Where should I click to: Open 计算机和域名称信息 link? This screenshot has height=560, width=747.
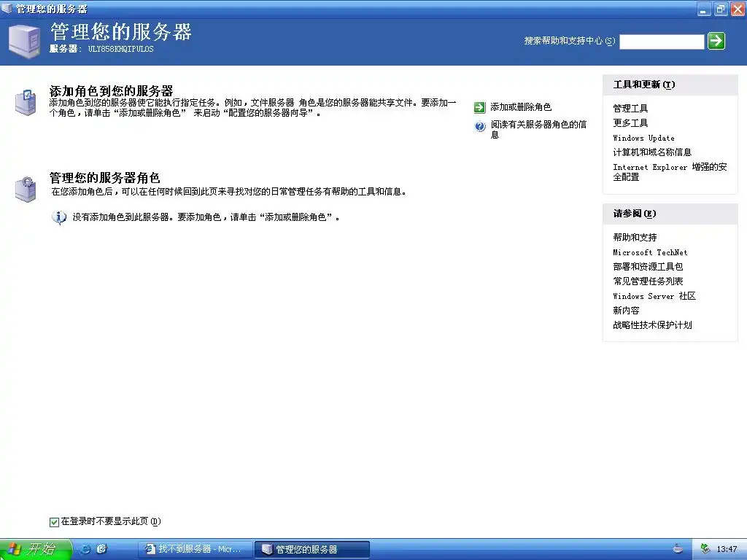[x=652, y=152]
